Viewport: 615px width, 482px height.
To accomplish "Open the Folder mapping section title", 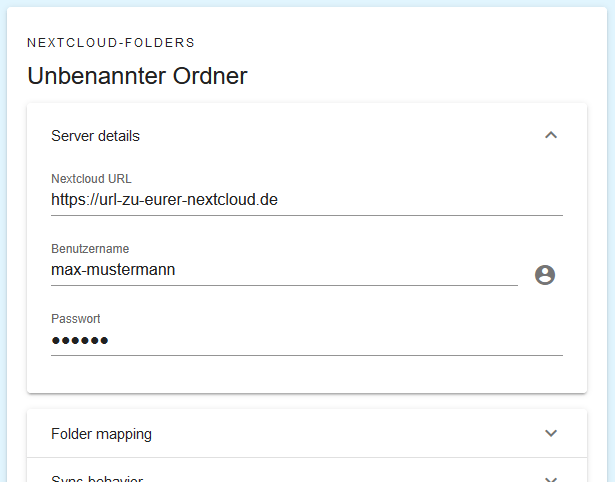I will (101, 434).
